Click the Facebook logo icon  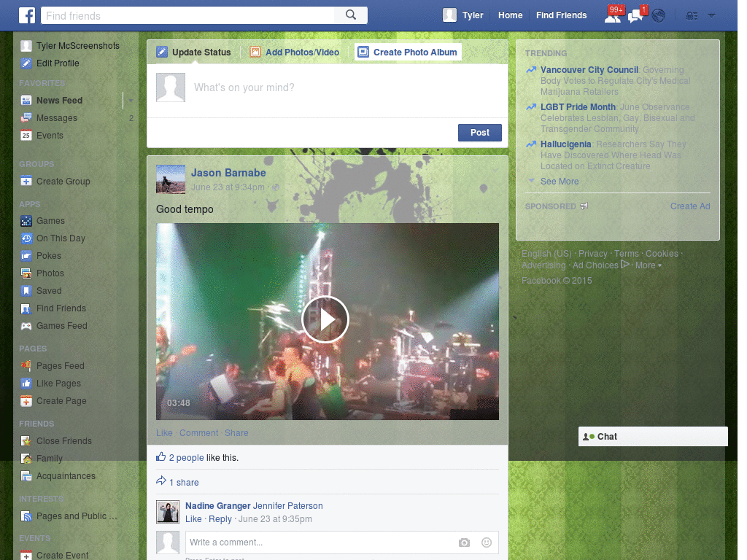point(27,15)
